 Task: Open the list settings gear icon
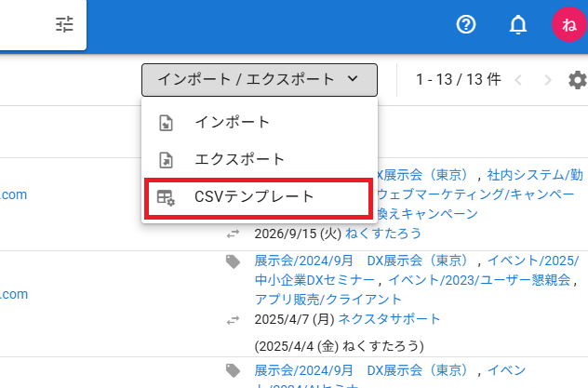[x=578, y=80]
